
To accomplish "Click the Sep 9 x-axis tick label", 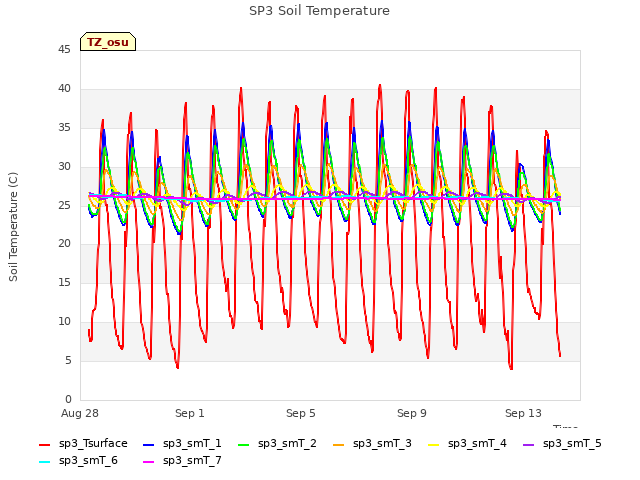I will (412, 413).
